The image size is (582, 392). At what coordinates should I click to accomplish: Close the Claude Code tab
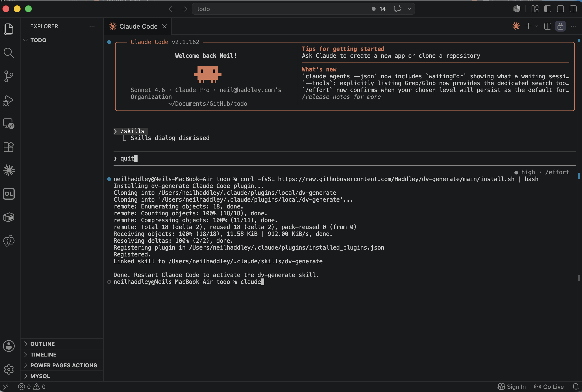pos(164,26)
